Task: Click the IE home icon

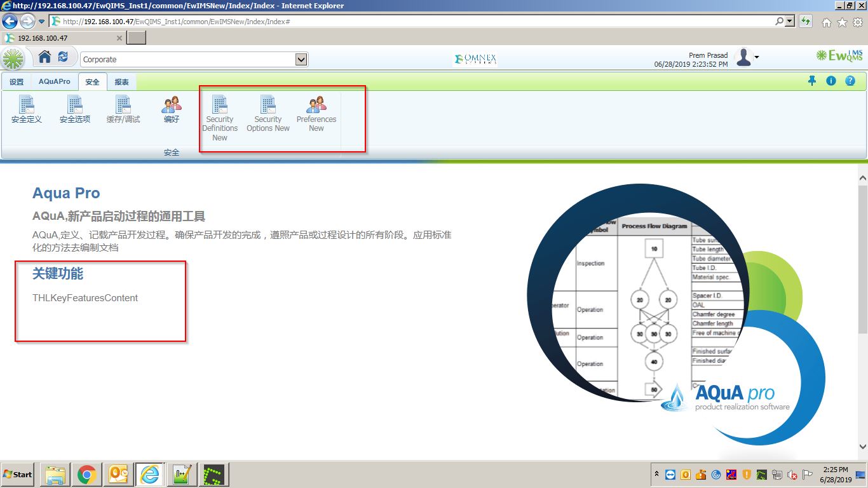Action: pyautogui.click(x=827, y=22)
